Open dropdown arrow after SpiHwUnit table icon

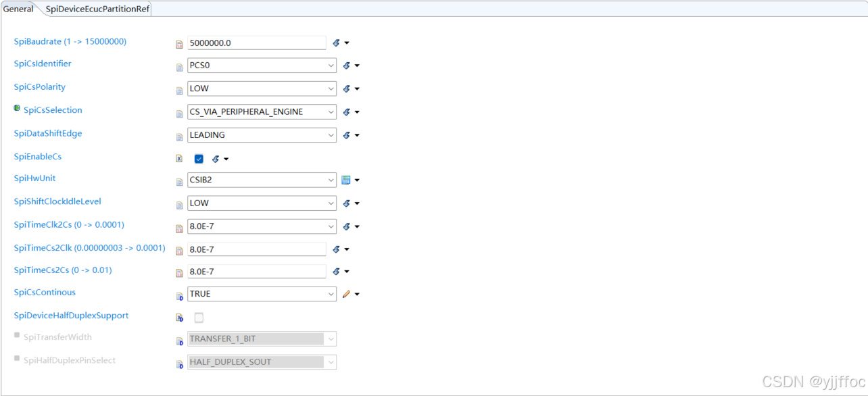pyautogui.click(x=357, y=180)
